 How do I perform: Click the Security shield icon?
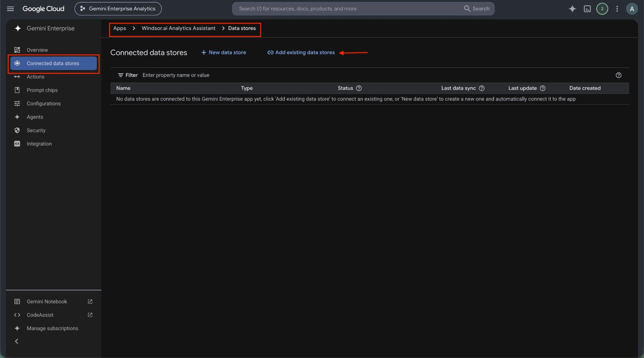point(17,130)
